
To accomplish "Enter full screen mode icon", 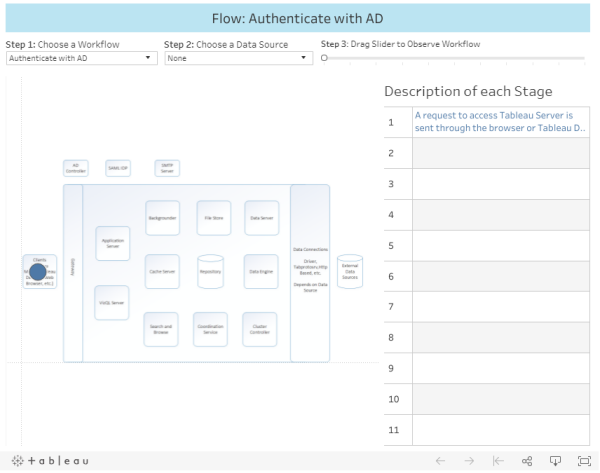I will 584,461.
